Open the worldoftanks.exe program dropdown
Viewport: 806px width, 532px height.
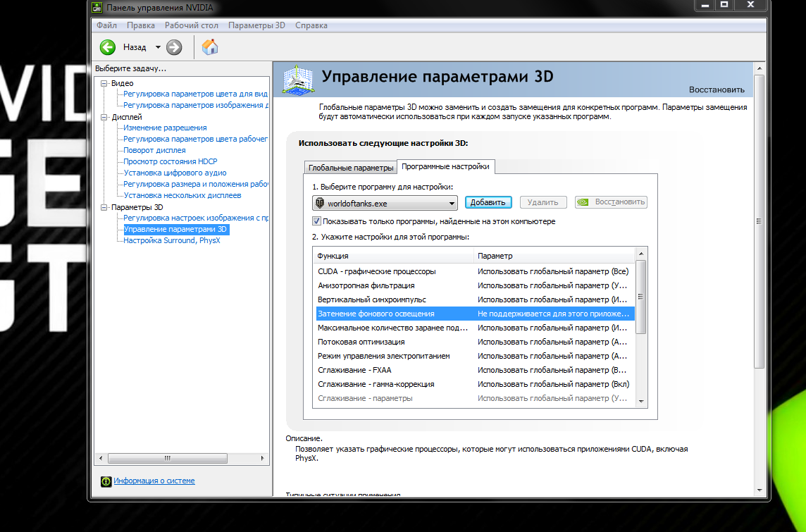coord(385,203)
